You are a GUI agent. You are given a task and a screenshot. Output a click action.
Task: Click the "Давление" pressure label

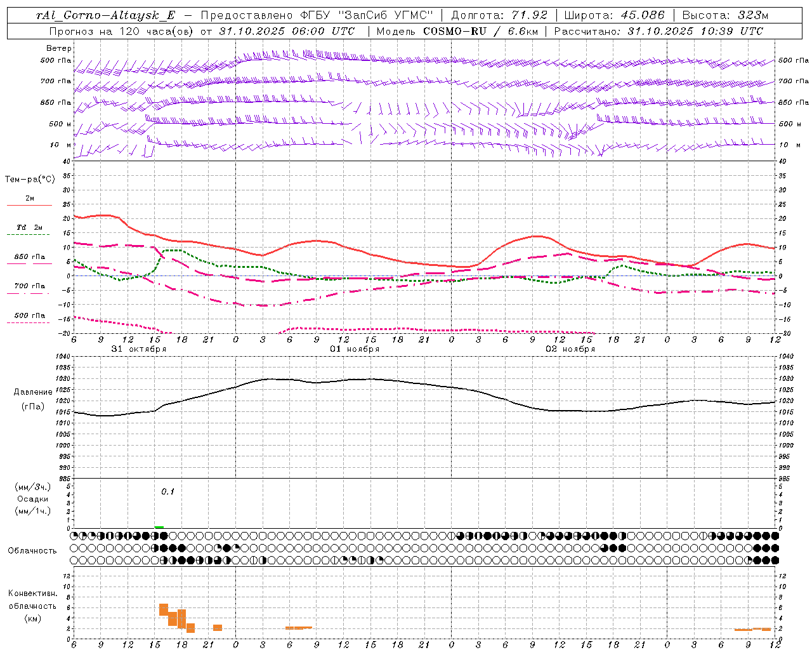33,392
